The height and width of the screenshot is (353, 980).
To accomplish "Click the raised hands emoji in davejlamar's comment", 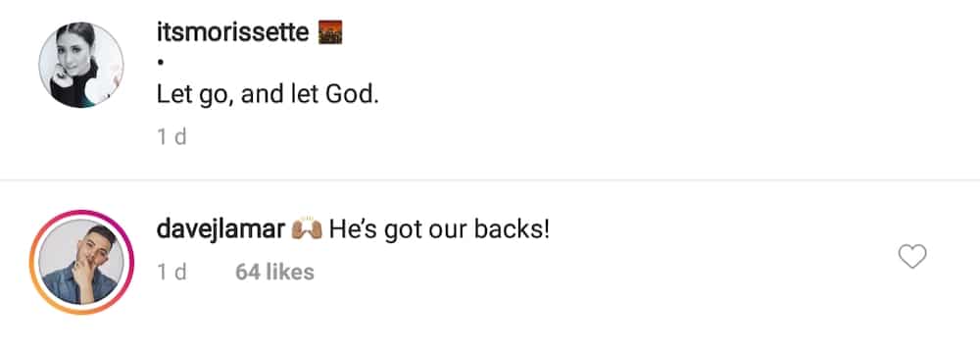I will (307, 229).
